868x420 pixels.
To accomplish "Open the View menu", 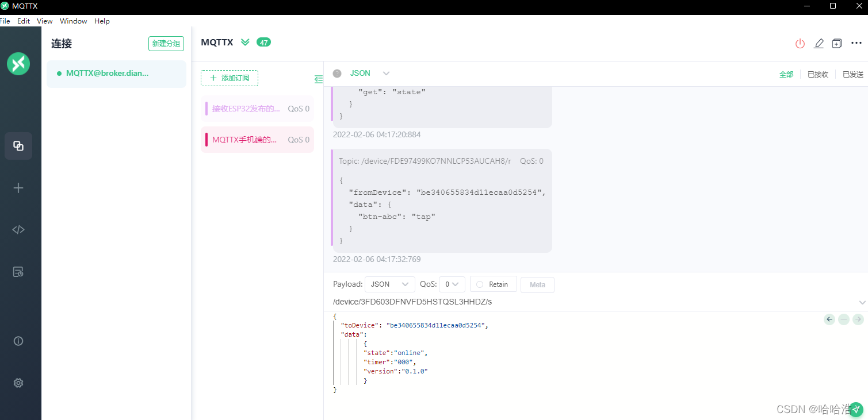I will [x=44, y=21].
